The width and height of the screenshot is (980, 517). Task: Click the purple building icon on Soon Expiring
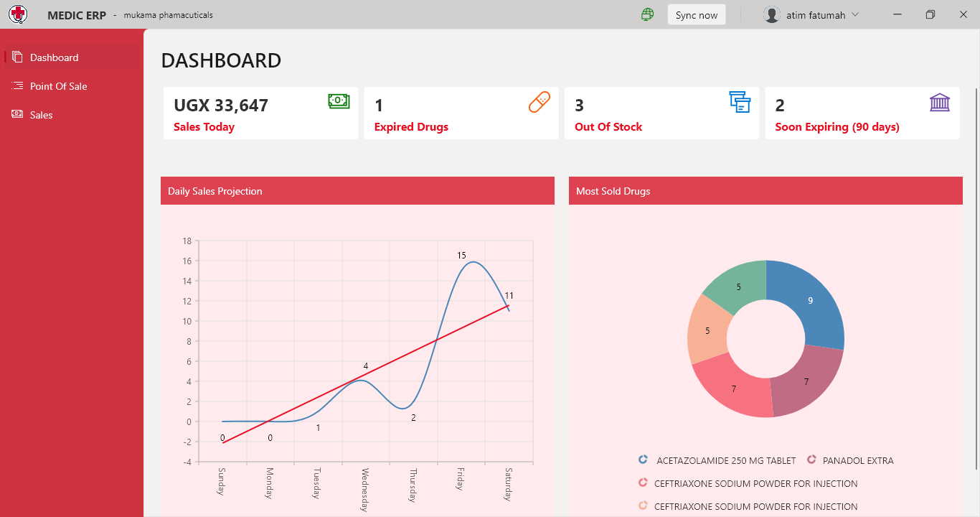940,103
